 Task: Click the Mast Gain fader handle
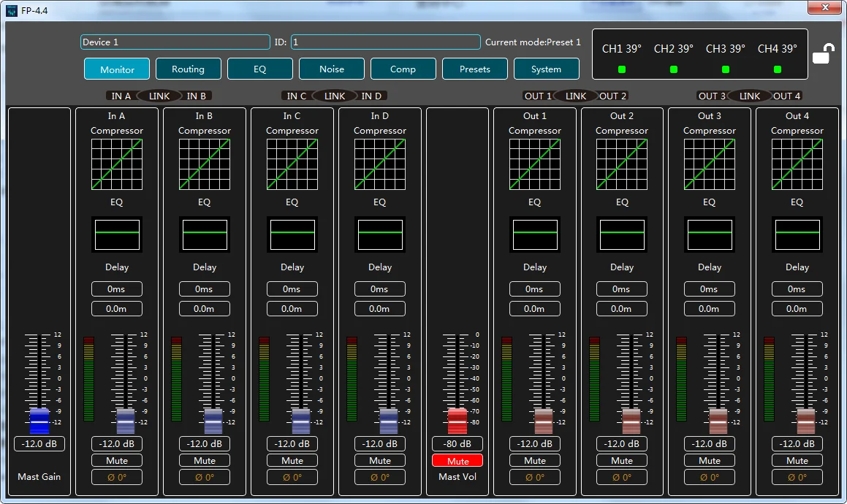click(39, 421)
